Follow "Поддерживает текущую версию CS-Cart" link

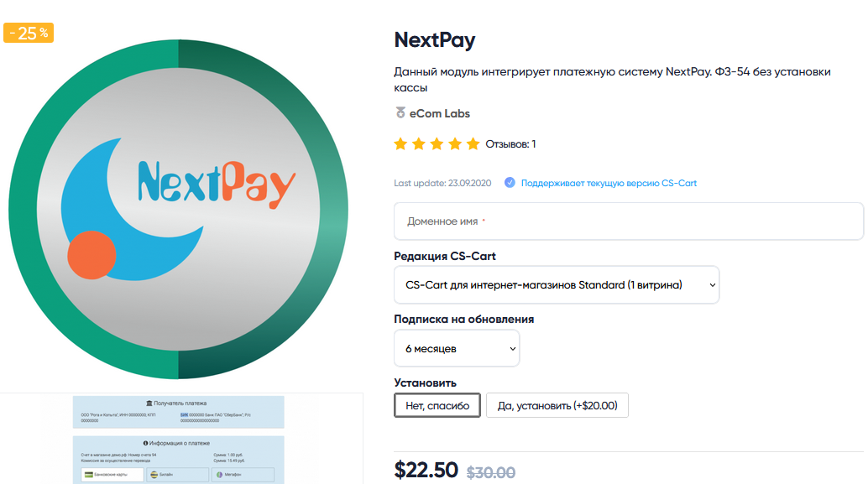point(609,183)
